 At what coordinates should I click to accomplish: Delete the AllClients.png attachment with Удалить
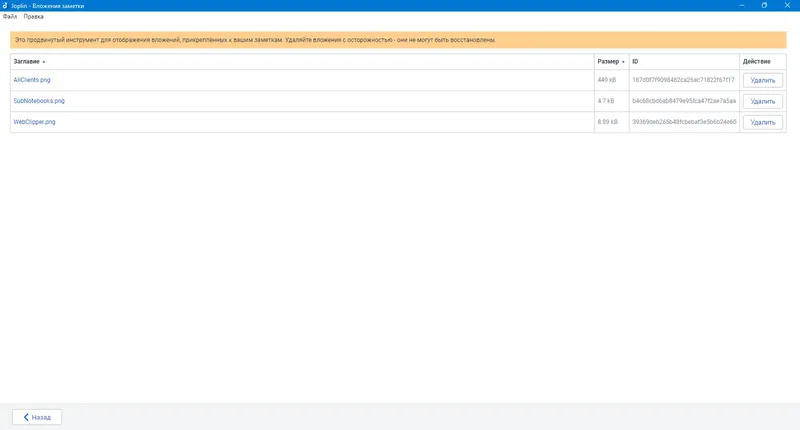pyautogui.click(x=762, y=81)
